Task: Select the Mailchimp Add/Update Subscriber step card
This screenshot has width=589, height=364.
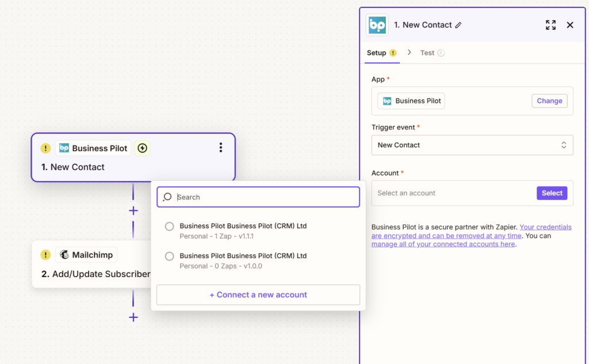Action: (x=91, y=265)
